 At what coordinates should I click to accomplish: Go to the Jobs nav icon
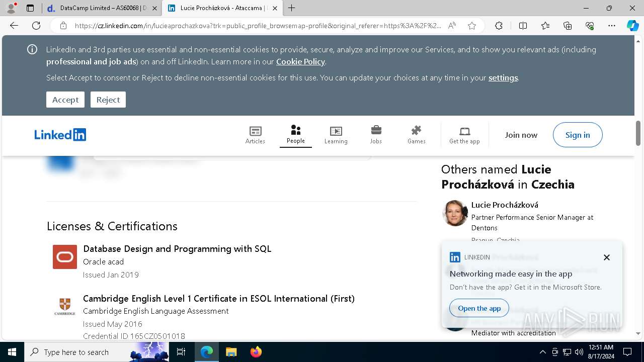click(x=376, y=131)
